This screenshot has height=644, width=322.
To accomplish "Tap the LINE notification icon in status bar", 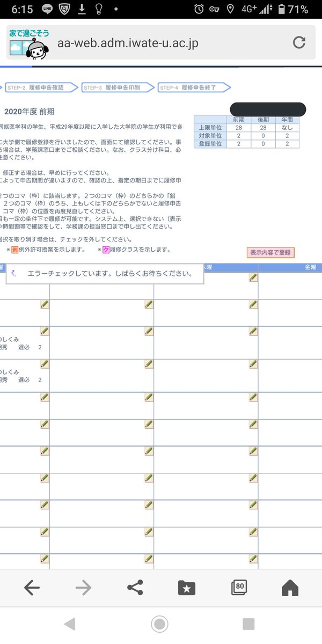I will (x=46, y=9).
